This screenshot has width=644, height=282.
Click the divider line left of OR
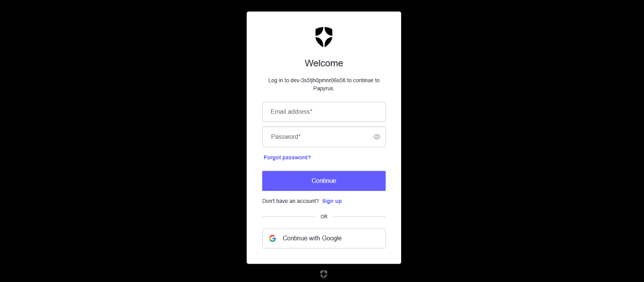[x=288, y=217]
